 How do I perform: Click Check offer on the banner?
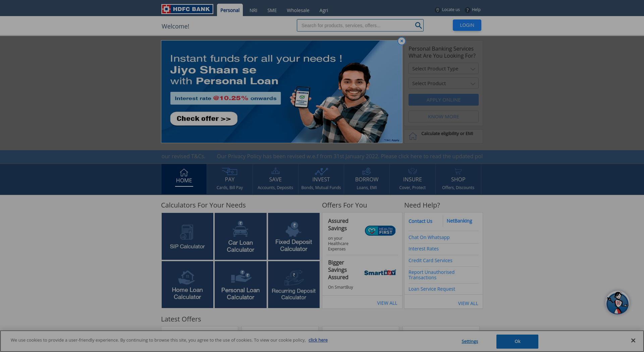tap(204, 119)
